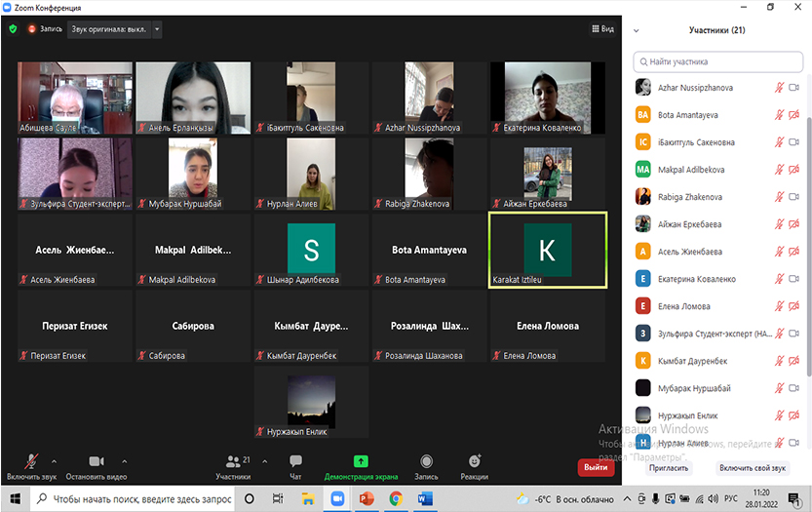Open the Реакции reactions menu
This screenshot has height=512, width=812.
click(x=475, y=464)
